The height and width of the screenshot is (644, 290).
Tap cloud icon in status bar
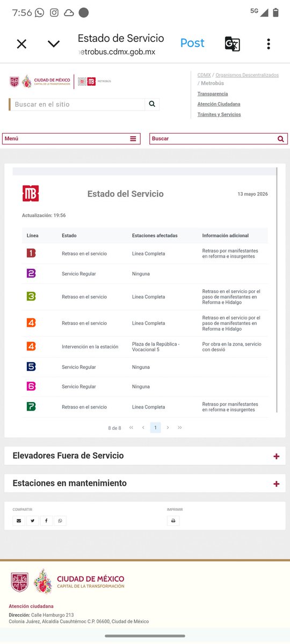(x=69, y=12)
